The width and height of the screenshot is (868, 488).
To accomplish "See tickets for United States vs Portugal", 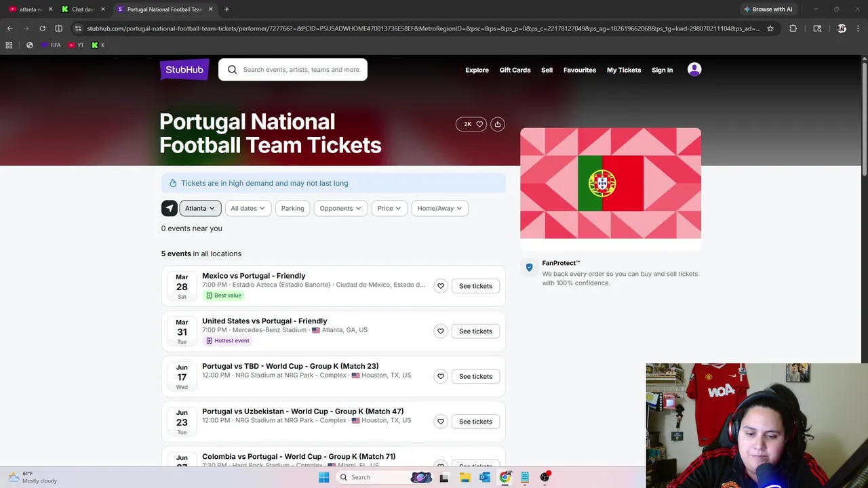I will pos(475,331).
